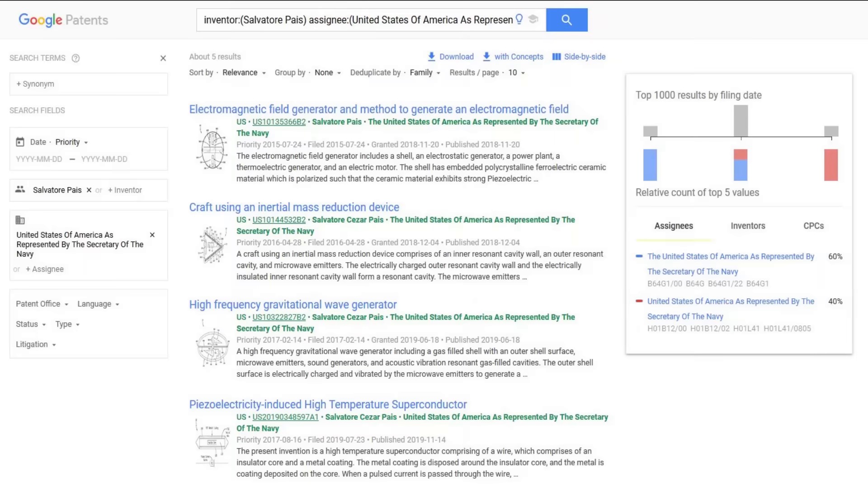Screen dimensions: 868x488
Task: Click the tall gray middle histogram bar
Action: click(741, 121)
